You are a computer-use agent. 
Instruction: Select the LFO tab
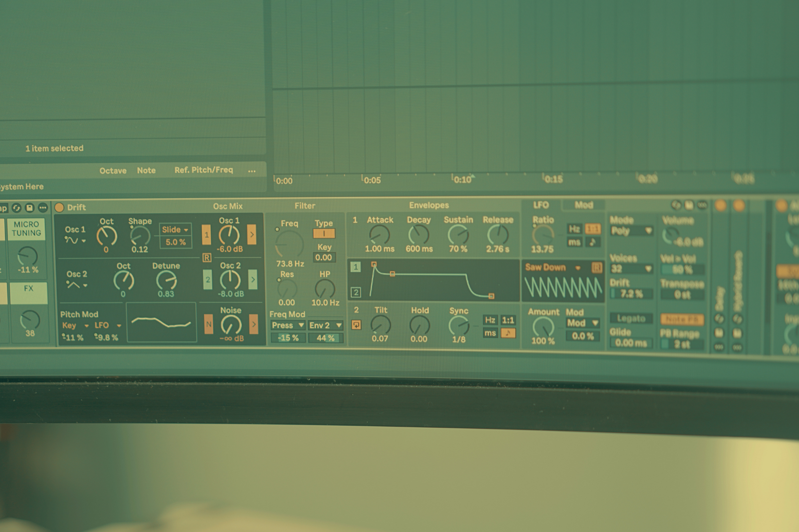[541, 205]
